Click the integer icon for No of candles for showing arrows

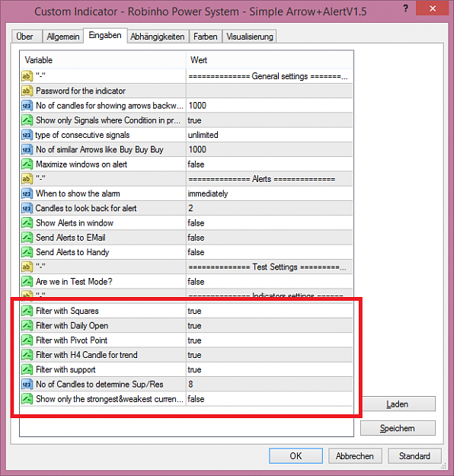click(27, 105)
